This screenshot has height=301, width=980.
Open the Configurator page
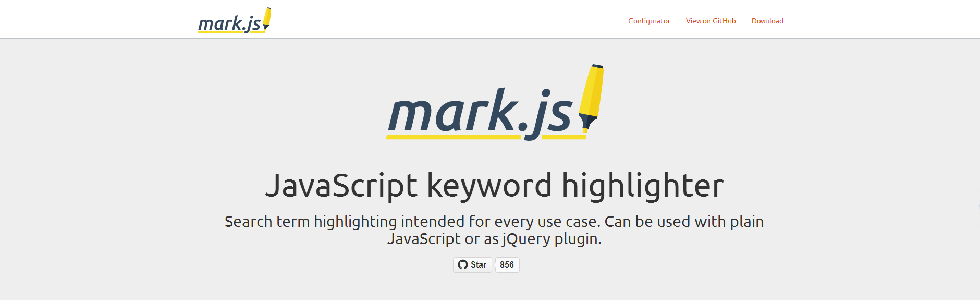pyautogui.click(x=649, y=21)
